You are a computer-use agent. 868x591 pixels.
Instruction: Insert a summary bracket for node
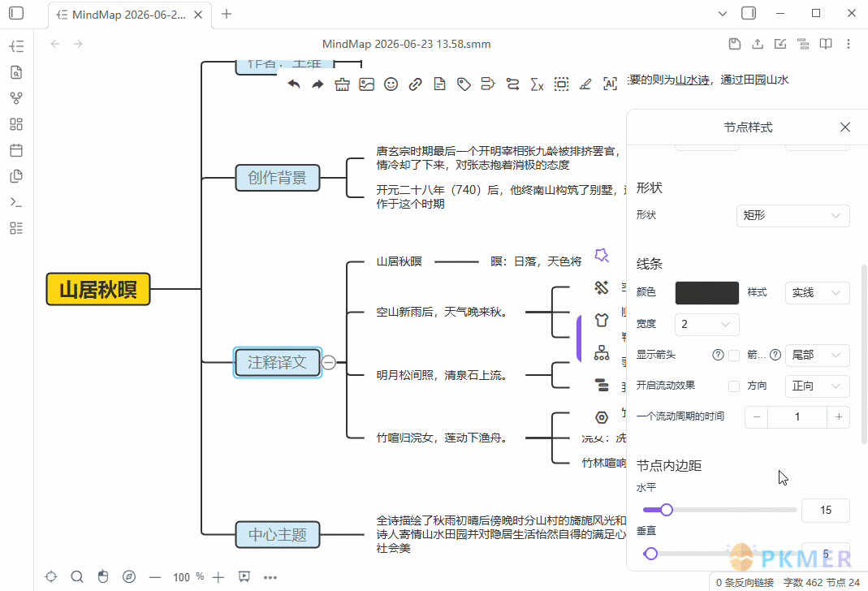(x=488, y=84)
